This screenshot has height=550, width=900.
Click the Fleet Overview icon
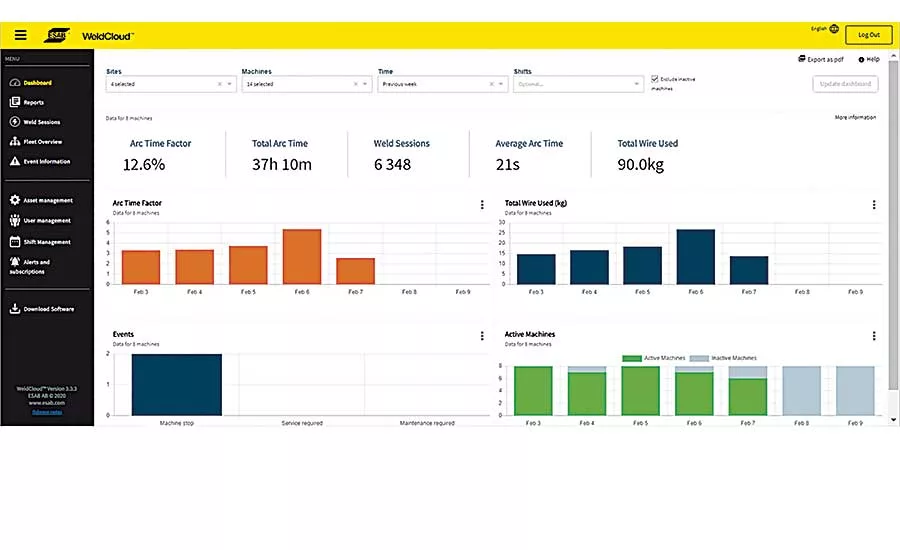pos(15,141)
